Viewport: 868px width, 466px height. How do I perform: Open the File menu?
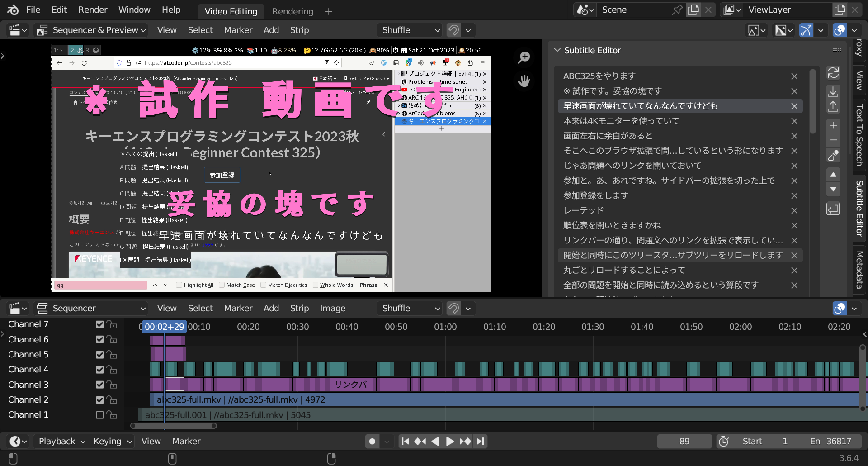(x=33, y=10)
